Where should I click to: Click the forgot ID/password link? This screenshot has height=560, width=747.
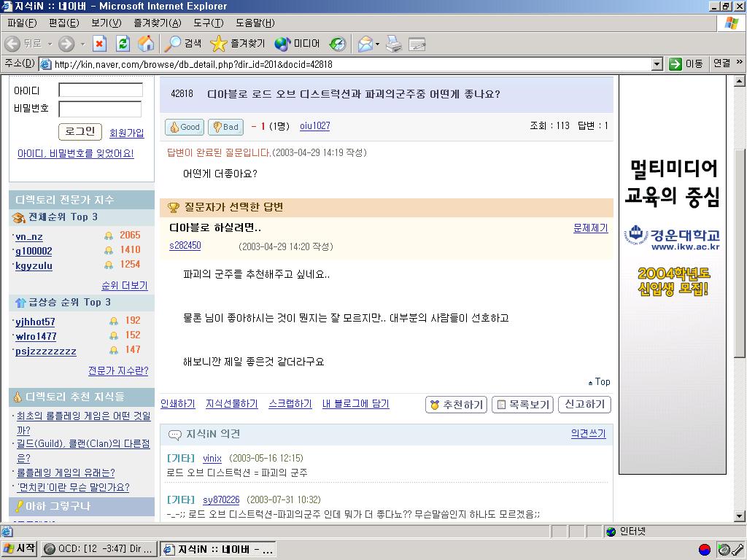click(x=76, y=153)
